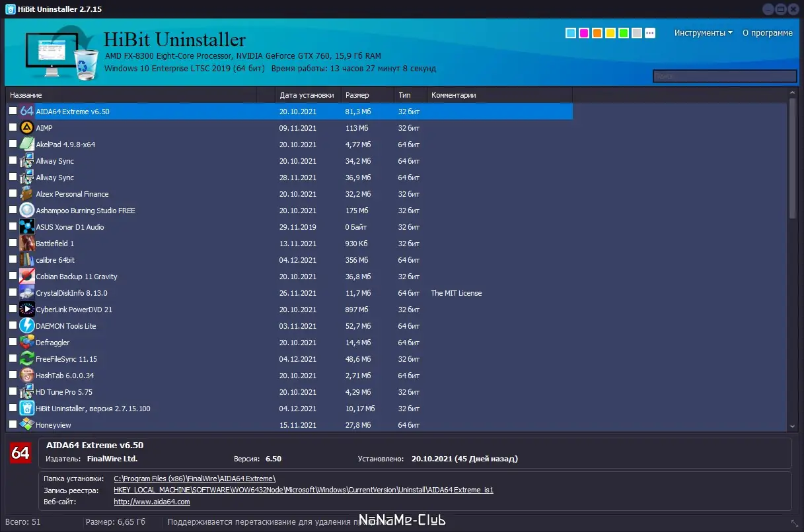Click the scrollbar up arrow

click(x=793, y=92)
